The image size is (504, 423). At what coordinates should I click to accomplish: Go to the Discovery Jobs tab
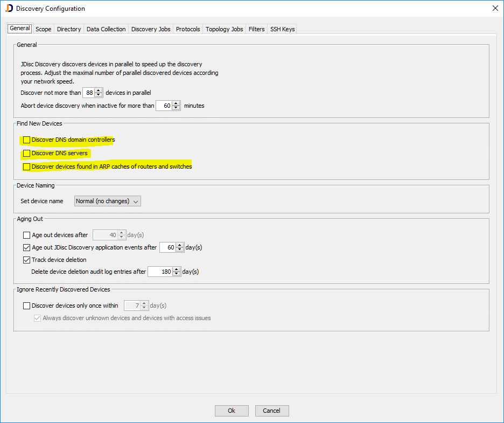[x=151, y=29]
